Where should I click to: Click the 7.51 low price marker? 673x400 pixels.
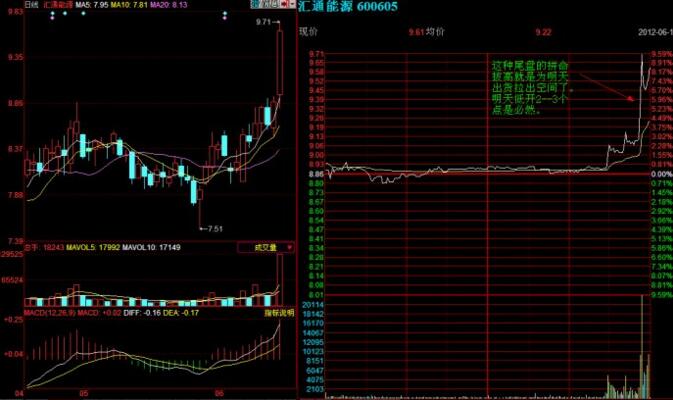coord(214,229)
